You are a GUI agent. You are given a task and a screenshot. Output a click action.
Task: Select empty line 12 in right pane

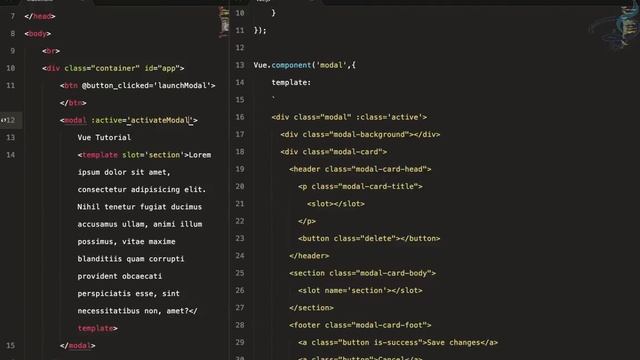click(x=240, y=48)
